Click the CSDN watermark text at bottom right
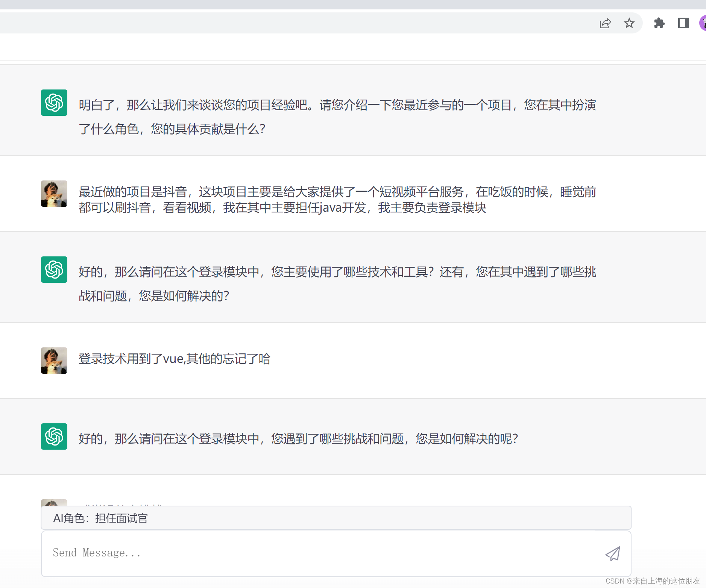Screen dimensions: 706x588 point(654,581)
